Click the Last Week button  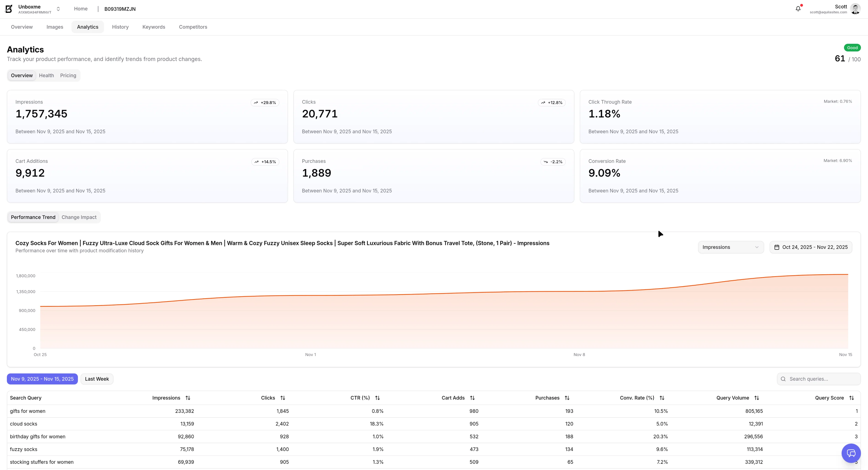click(x=97, y=379)
